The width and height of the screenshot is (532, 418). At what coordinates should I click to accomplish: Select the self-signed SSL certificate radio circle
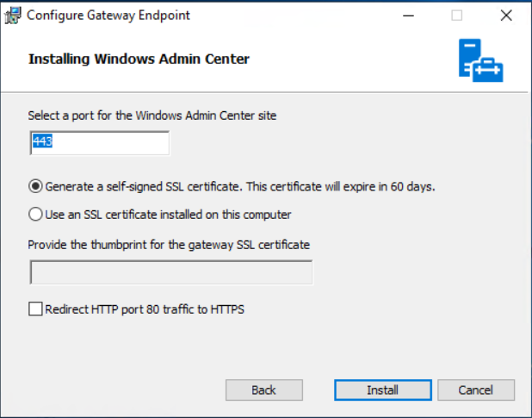(35, 185)
